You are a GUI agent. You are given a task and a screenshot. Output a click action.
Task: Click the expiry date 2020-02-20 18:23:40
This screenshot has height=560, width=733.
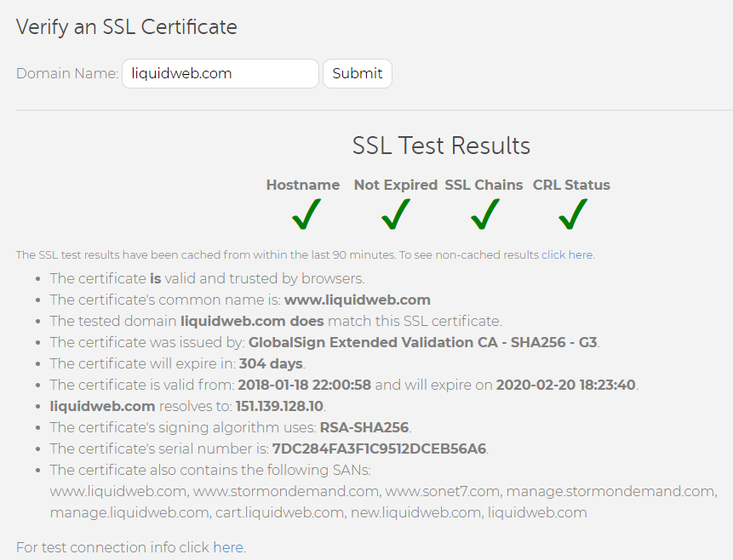(x=565, y=385)
